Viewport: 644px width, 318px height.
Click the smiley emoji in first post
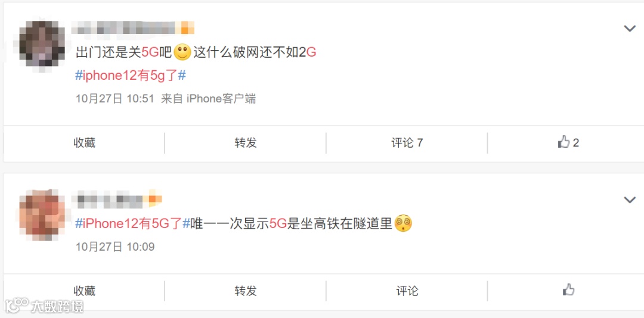click(x=182, y=52)
